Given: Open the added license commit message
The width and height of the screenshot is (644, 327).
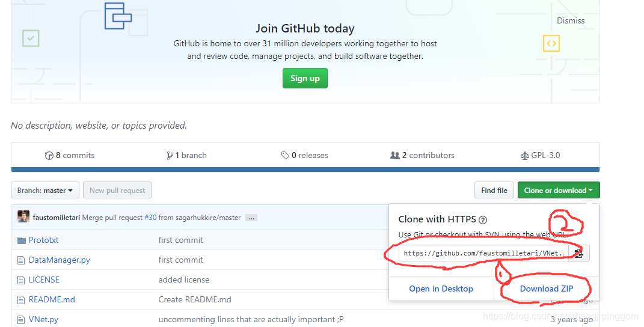Looking at the screenshot, I should pyautogui.click(x=184, y=280).
